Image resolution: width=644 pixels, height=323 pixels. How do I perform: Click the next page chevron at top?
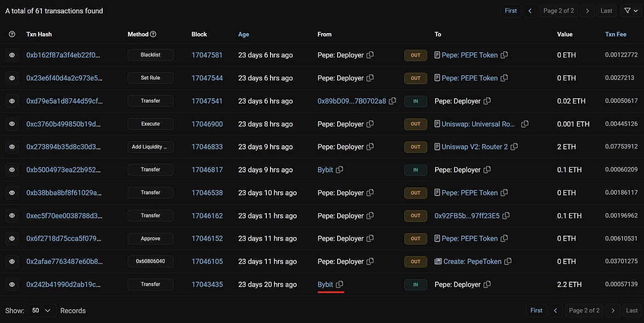click(587, 10)
